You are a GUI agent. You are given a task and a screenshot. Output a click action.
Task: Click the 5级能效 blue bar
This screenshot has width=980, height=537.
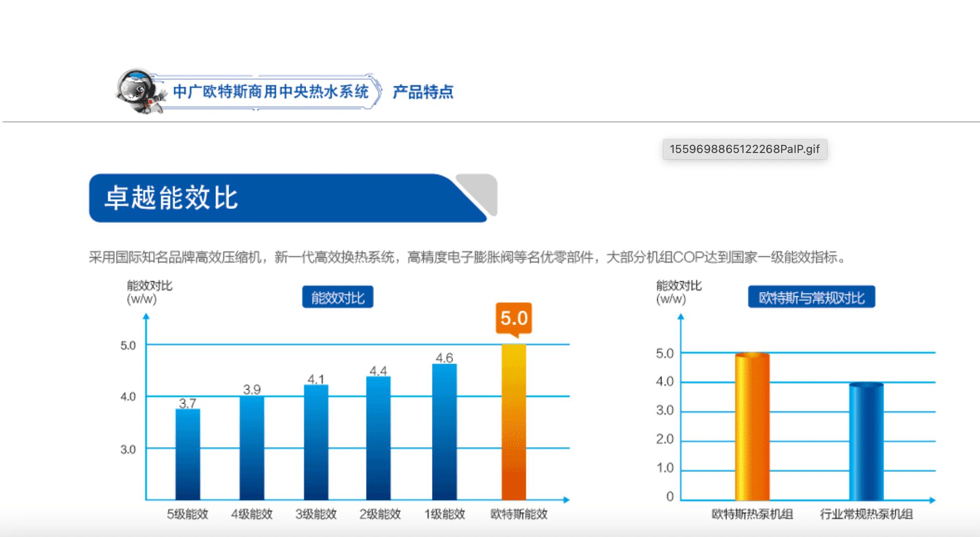tap(187, 454)
